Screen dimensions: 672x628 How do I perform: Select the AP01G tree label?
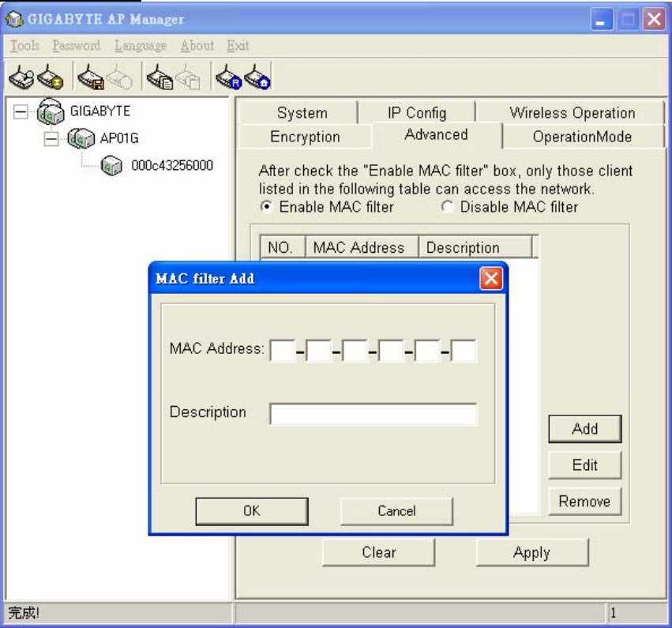click(119, 138)
